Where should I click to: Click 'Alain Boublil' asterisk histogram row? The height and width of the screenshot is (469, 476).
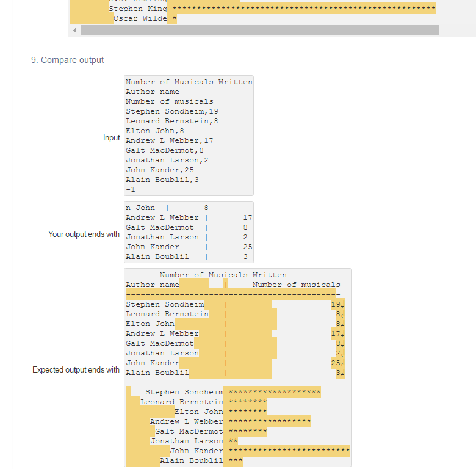(201, 460)
